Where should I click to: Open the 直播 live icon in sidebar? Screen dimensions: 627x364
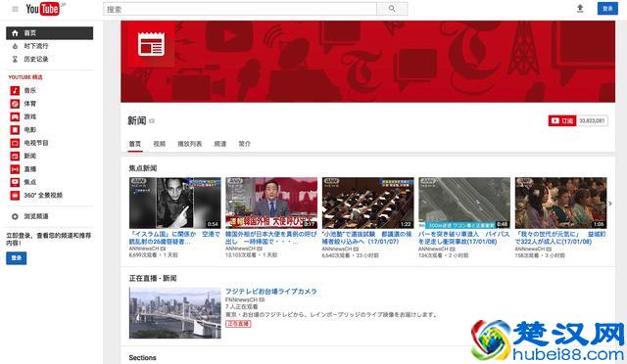pos(15,169)
